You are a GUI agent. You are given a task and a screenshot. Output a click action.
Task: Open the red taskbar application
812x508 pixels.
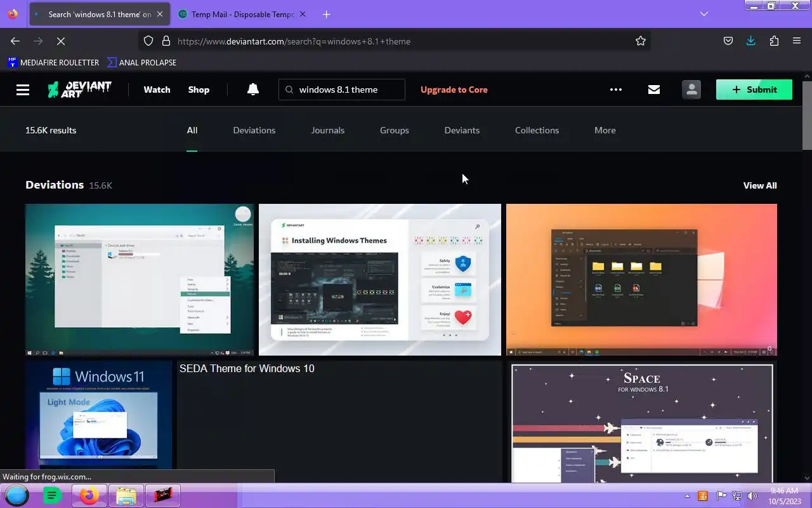coord(163,495)
